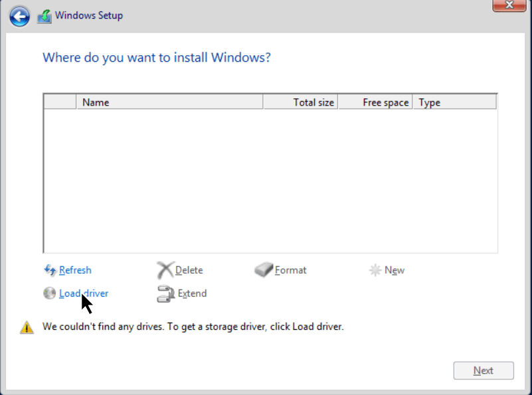Click the Extend link label
This screenshot has width=532, height=395.
(192, 293)
